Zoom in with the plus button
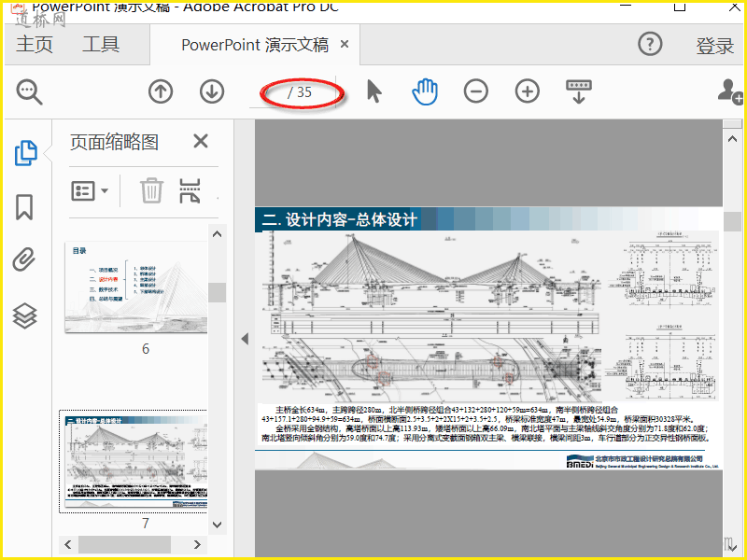The height and width of the screenshot is (560, 747). [528, 91]
